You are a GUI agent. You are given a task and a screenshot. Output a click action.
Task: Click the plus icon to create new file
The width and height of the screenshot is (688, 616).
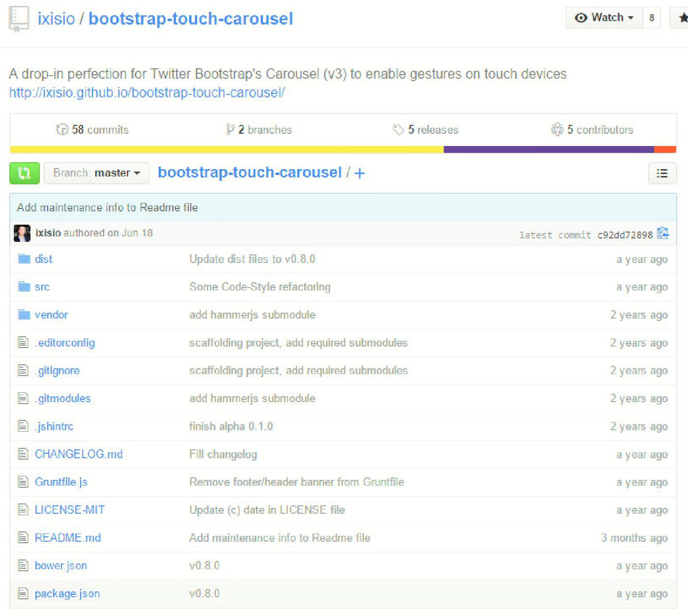point(360,173)
